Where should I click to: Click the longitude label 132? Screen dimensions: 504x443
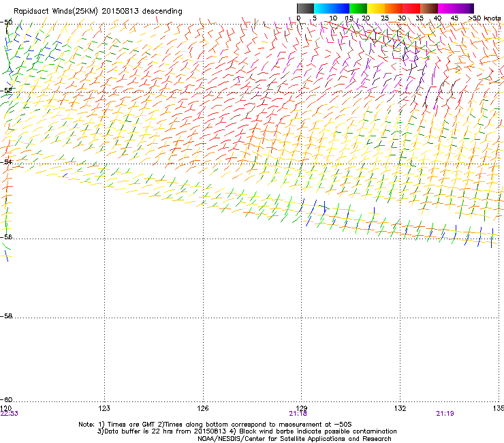pos(400,408)
